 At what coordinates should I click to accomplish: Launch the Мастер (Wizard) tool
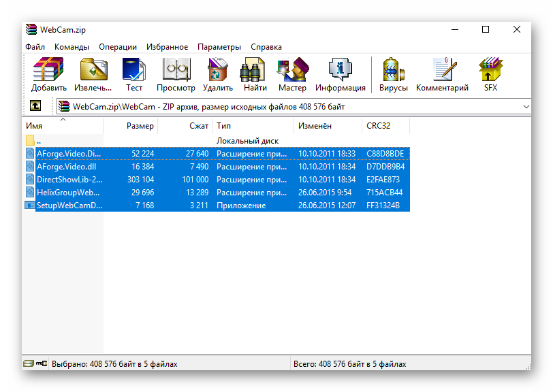(292, 73)
